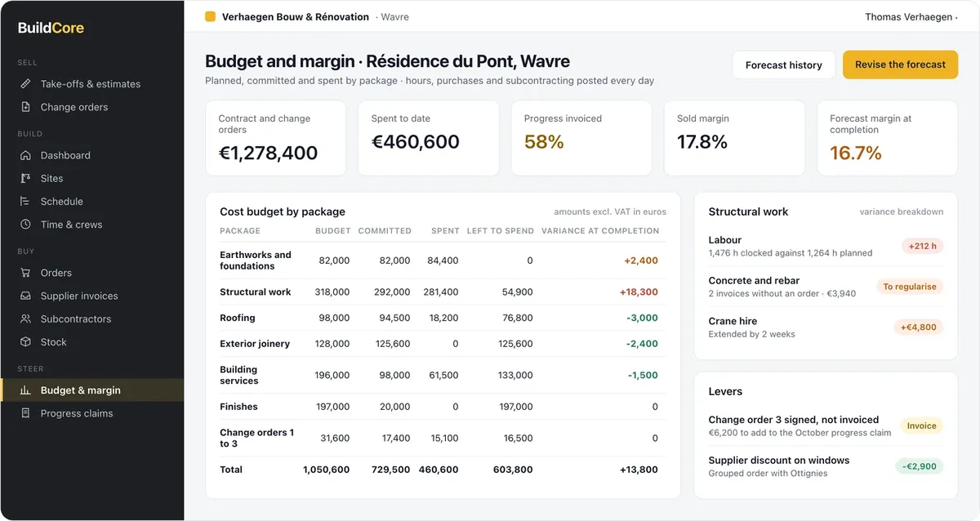Click the Invoice badge for Change order 3
This screenshot has width=980, height=521.
click(x=921, y=425)
